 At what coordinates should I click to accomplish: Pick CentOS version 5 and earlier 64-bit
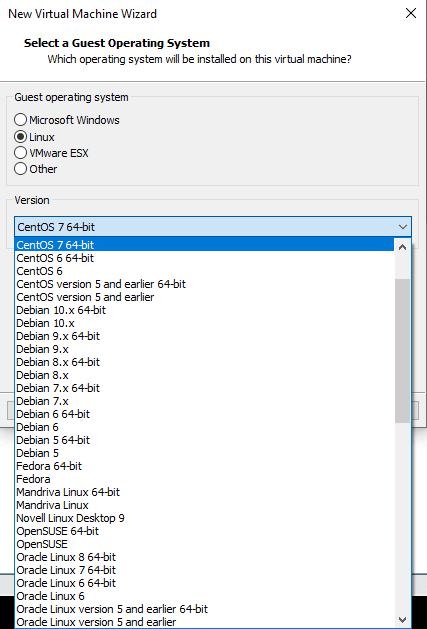coord(205,284)
